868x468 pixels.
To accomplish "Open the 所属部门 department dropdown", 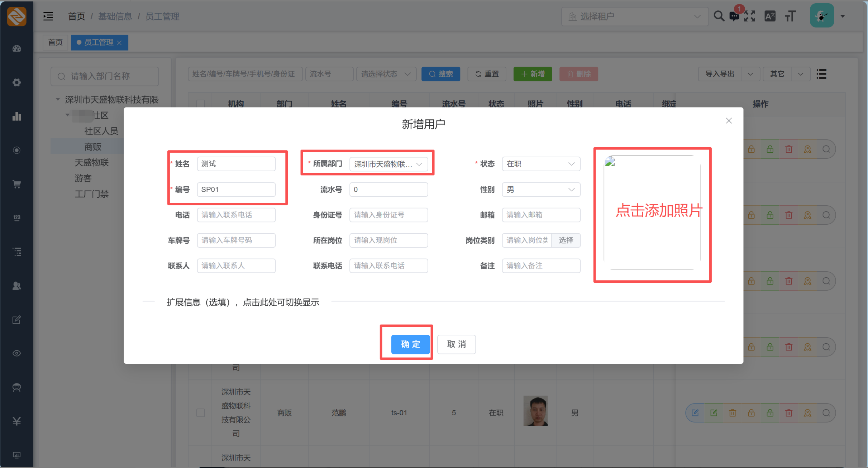I will 388,164.
